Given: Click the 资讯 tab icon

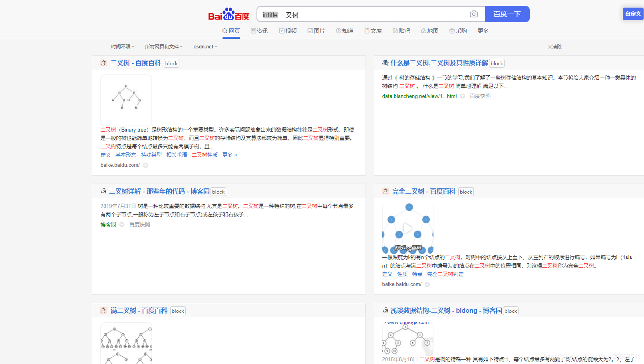Looking at the screenshot, I should [x=253, y=31].
